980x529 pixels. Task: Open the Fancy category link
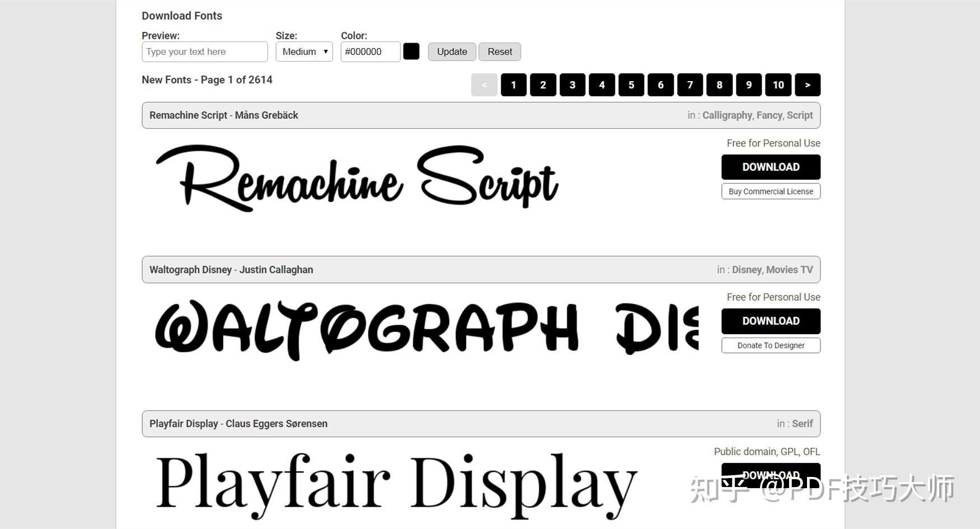point(769,115)
